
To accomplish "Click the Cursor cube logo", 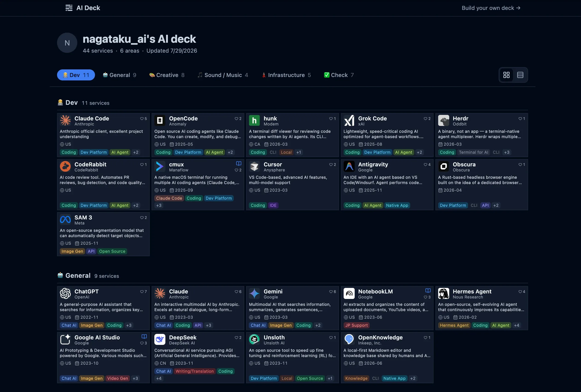I will [x=254, y=166].
